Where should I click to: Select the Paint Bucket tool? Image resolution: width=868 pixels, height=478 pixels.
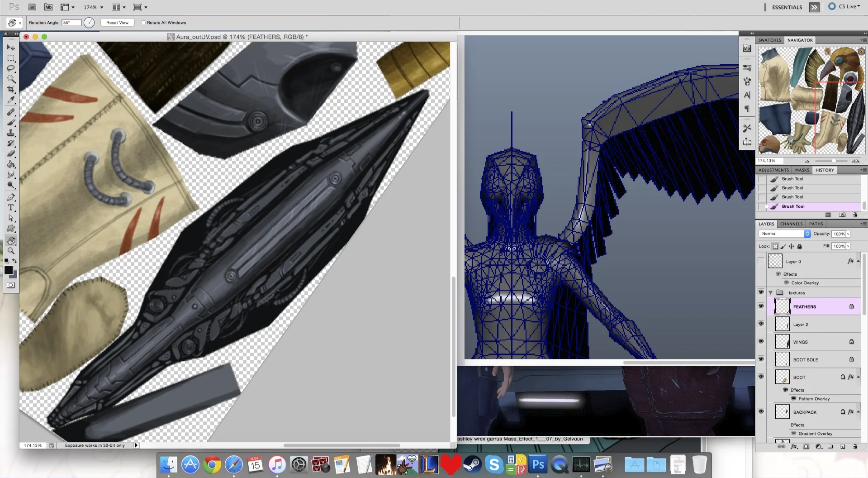point(11,164)
